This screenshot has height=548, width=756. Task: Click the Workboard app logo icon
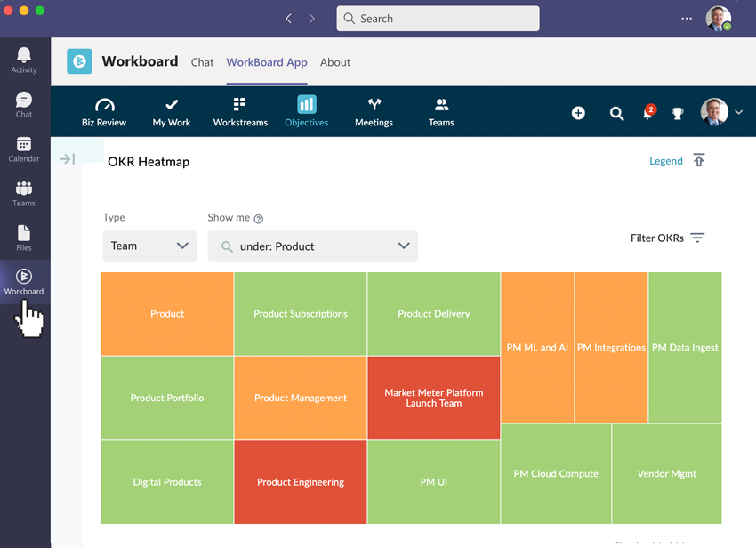click(79, 61)
